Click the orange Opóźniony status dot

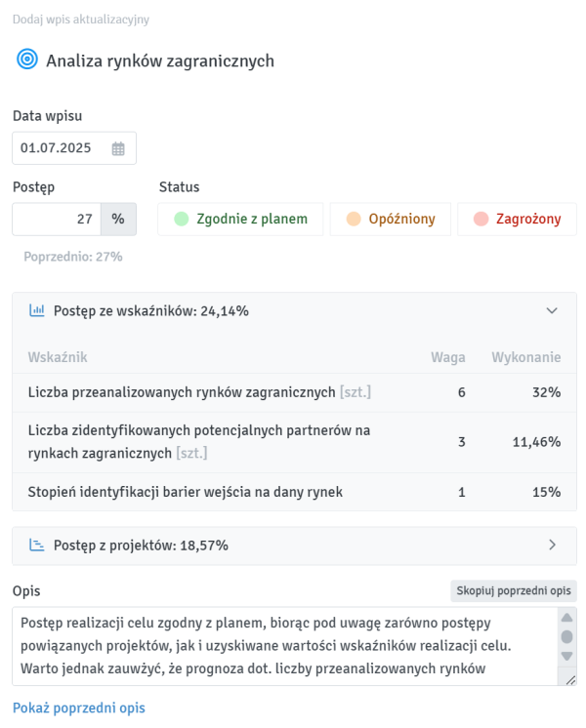pyautogui.click(x=353, y=220)
